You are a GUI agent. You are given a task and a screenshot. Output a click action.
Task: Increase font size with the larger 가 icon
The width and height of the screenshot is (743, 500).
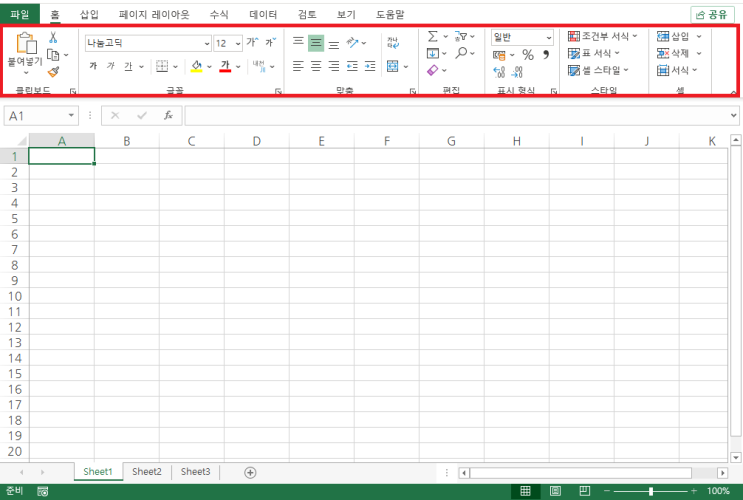tap(252, 42)
